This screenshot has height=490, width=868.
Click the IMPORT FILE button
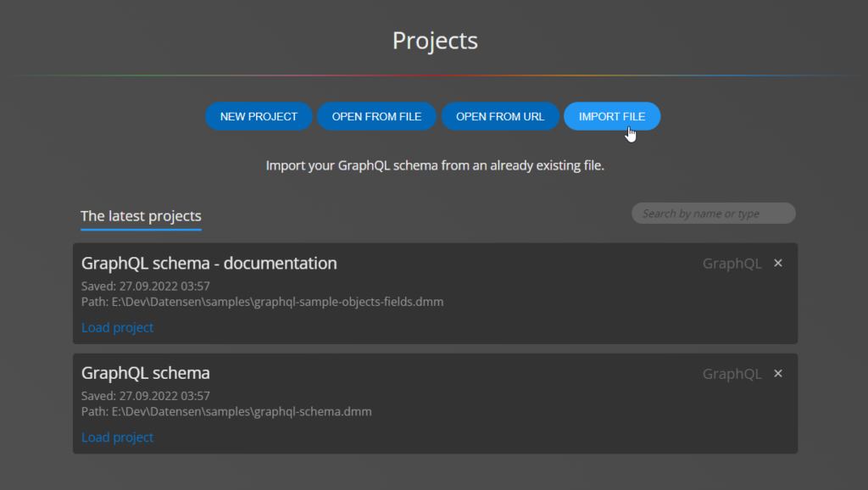(x=612, y=116)
